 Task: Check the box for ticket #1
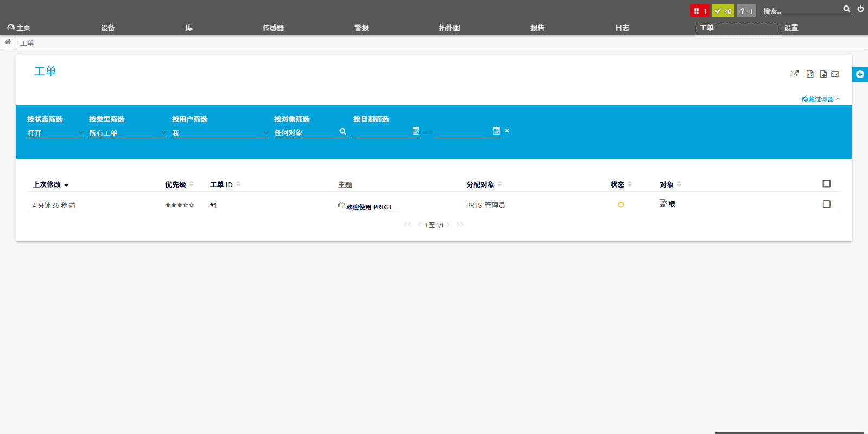826,204
